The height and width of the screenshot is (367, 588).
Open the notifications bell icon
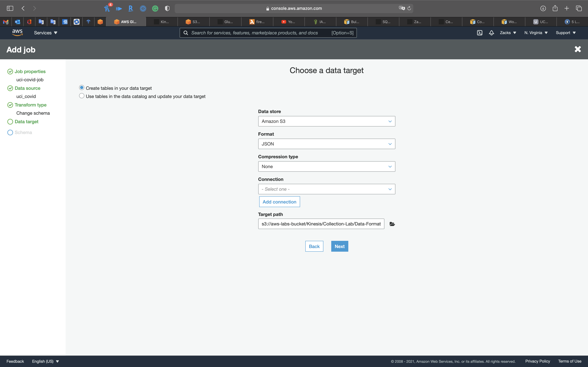(491, 33)
